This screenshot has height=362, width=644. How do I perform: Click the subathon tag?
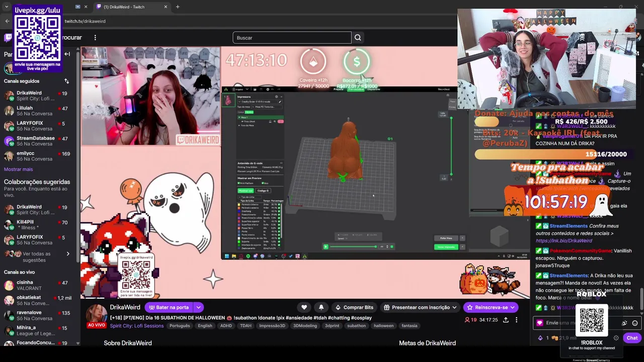[356, 326]
